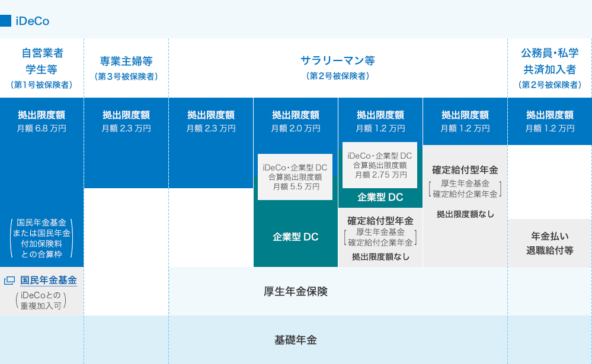Click the （iDeCoとの重複加入可） note
Screen dimensions: 592x364
(x=41, y=301)
